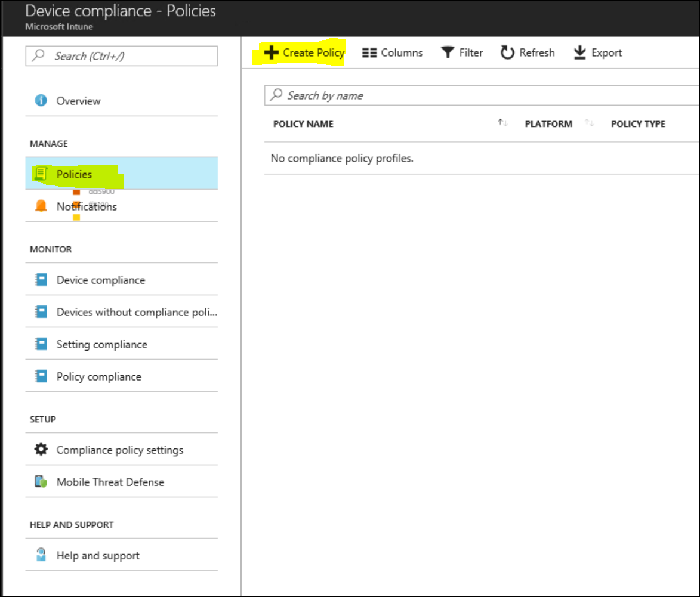Click the POLICY TYPE column header
This screenshot has width=700, height=597.
pos(638,124)
